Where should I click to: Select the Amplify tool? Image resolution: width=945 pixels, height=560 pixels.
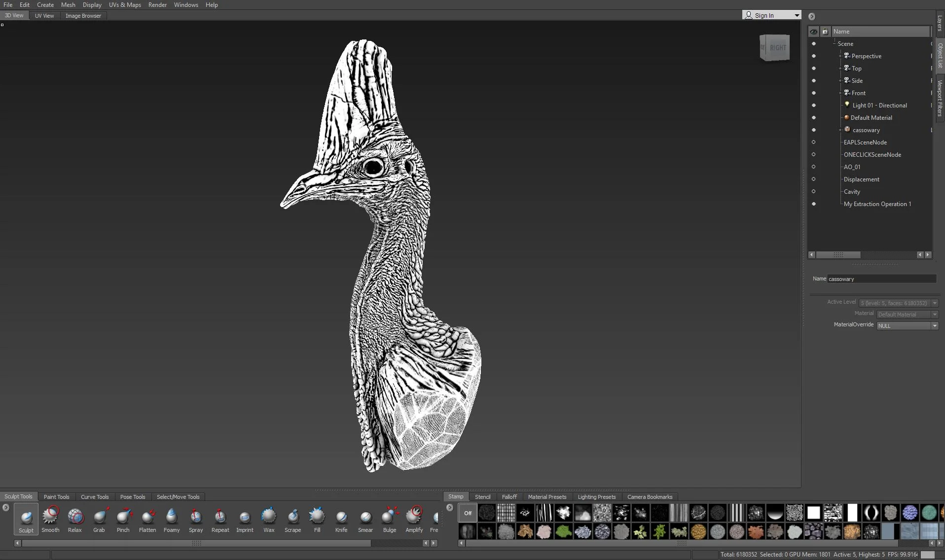coord(414,519)
